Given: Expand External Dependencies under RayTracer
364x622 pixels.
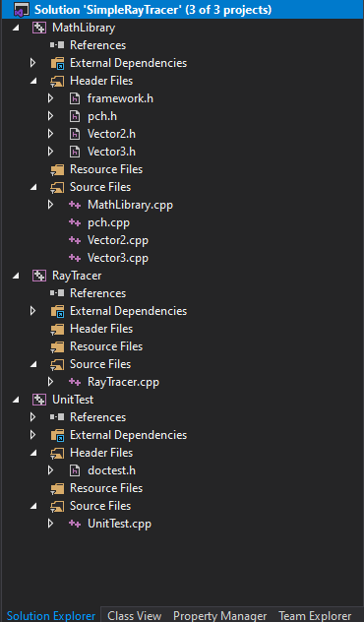Looking at the screenshot, I should [x=32, y=311].
